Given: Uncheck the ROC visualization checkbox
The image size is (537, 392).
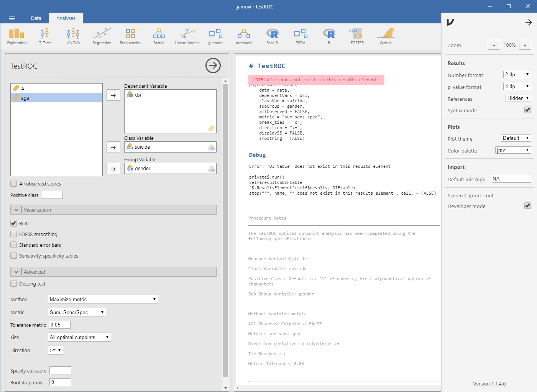Looking at the screenshot, I should [x=14, y=223].
